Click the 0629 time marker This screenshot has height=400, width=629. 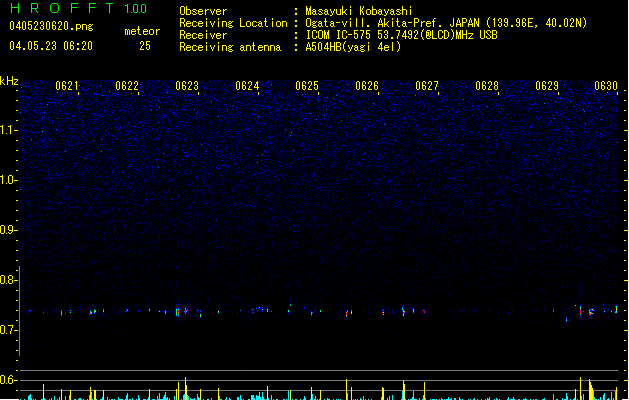[x=547, y=86]
